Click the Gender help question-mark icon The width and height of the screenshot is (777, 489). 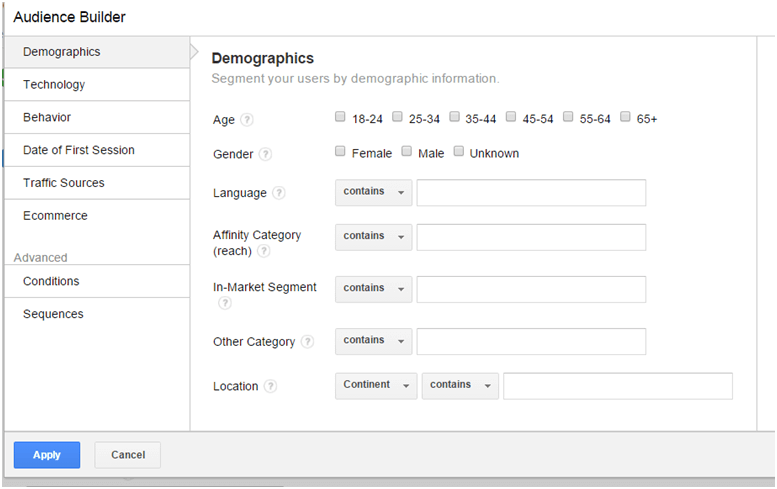click(266, 154)
